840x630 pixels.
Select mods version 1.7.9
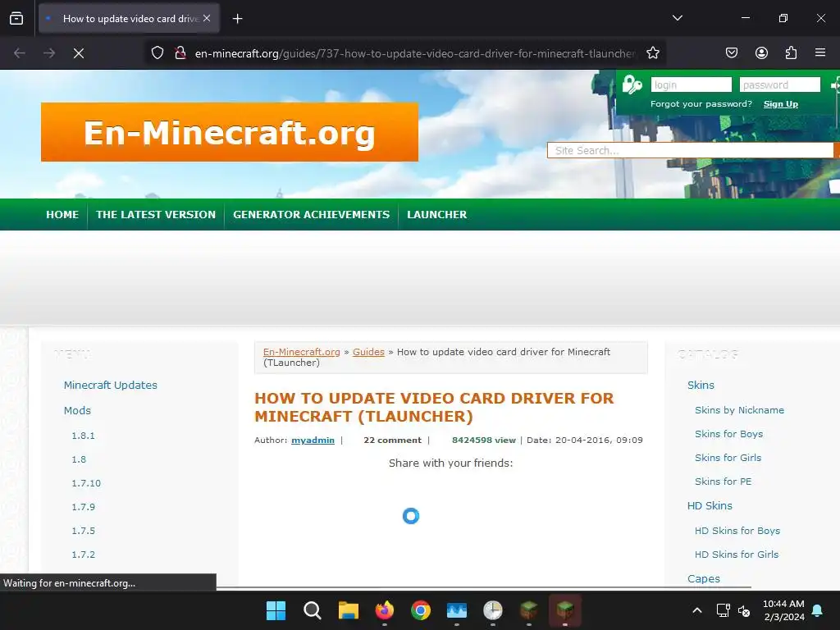[x=83, y=507]
